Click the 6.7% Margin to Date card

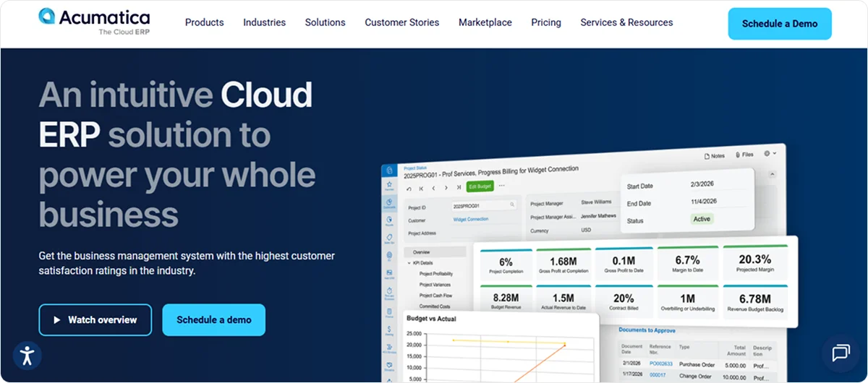tap(688, 262)
